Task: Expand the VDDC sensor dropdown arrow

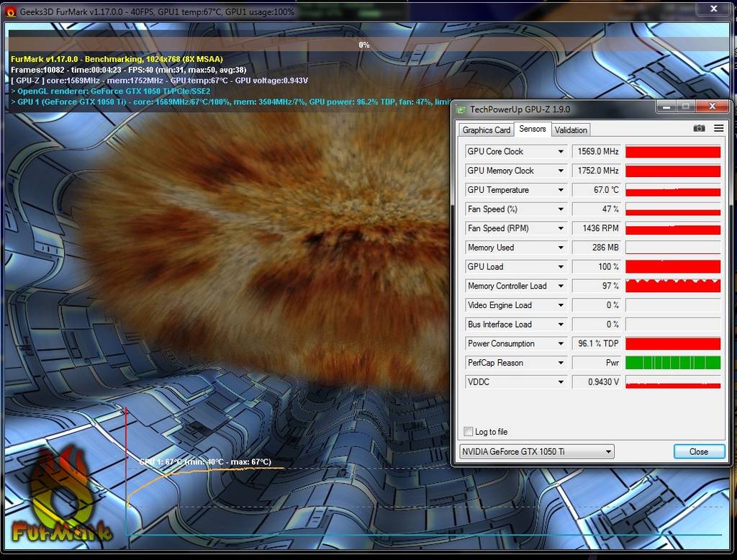Action: (561, 382)
